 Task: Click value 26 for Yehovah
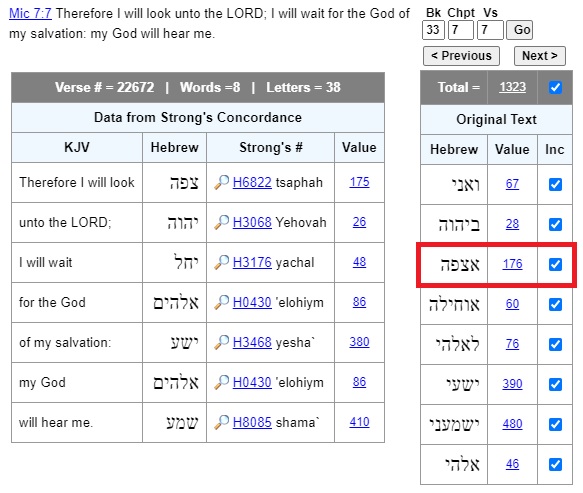click(359, 222)
